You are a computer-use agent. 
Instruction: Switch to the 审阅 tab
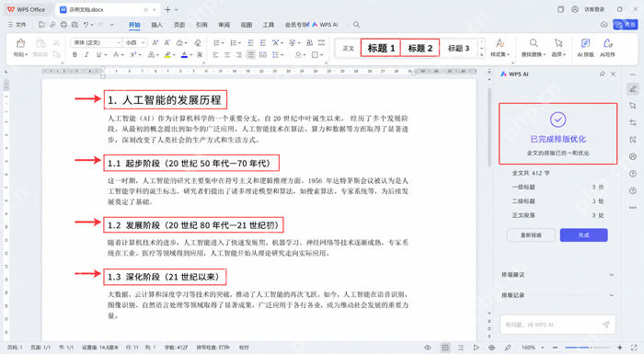pyautogui.click(x=224, y=25)
